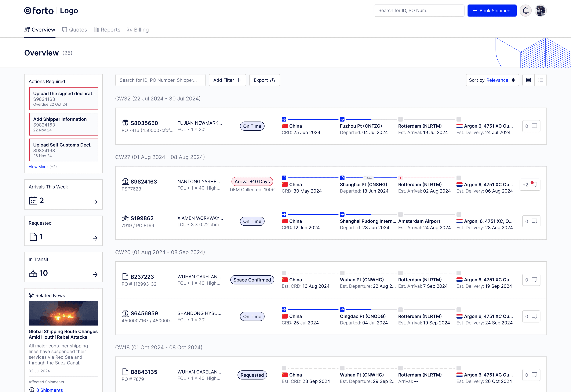
Task: Export the shipments list
Action: tap(264, 80)
